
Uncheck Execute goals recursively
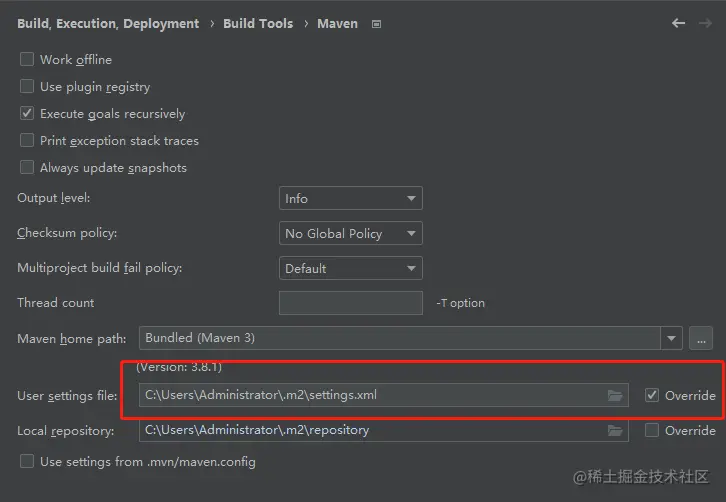tap(27, 113)
